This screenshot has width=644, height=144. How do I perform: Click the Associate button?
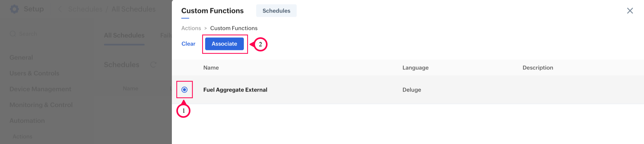224,44
